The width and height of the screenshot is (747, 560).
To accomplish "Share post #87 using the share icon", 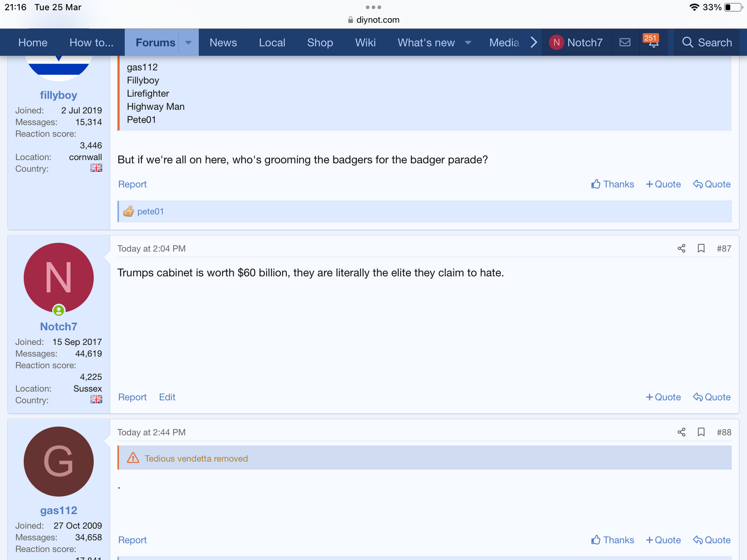I will pyautogui.click(x=681, y=248).
